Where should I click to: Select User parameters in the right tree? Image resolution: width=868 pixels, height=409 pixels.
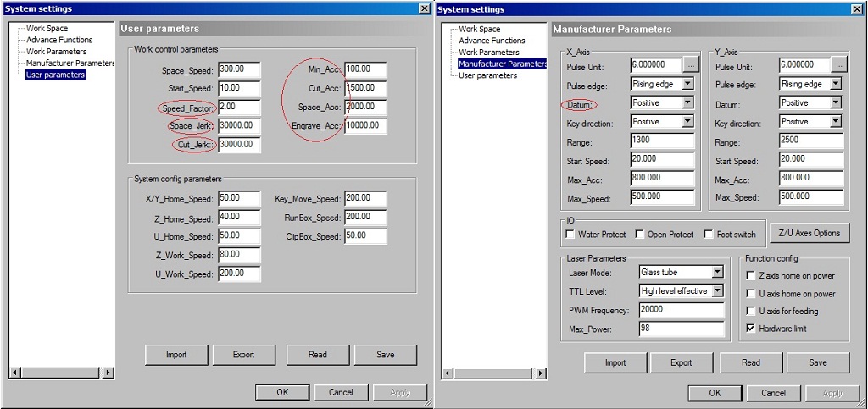[x=487, y=75]
